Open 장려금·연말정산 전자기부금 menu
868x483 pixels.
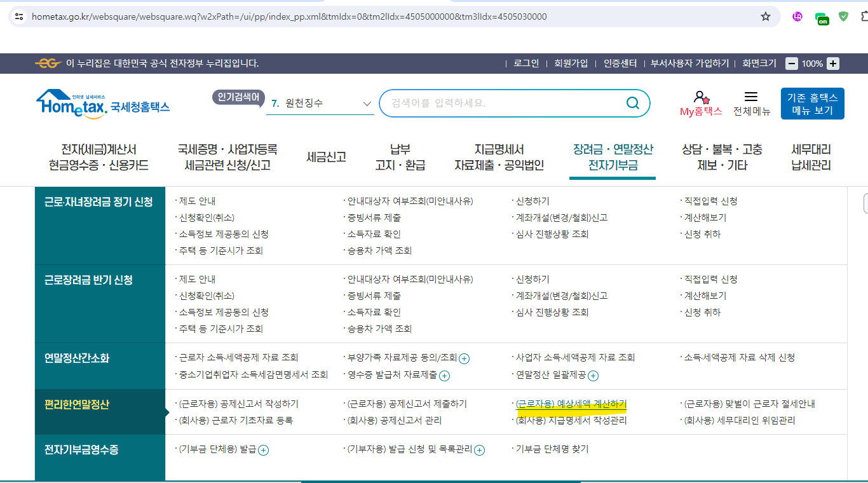coord(613,158)
